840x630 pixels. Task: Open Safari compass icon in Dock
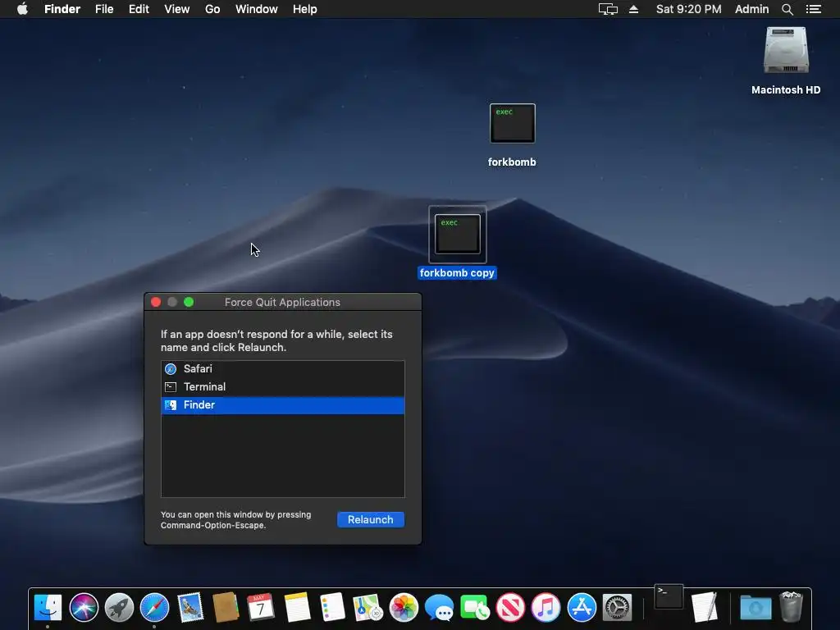[x=154, y=608]
